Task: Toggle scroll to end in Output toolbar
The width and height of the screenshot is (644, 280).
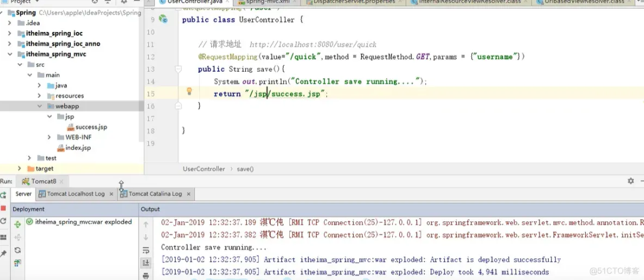Action: pyautogui.click(x=146, y=263)
